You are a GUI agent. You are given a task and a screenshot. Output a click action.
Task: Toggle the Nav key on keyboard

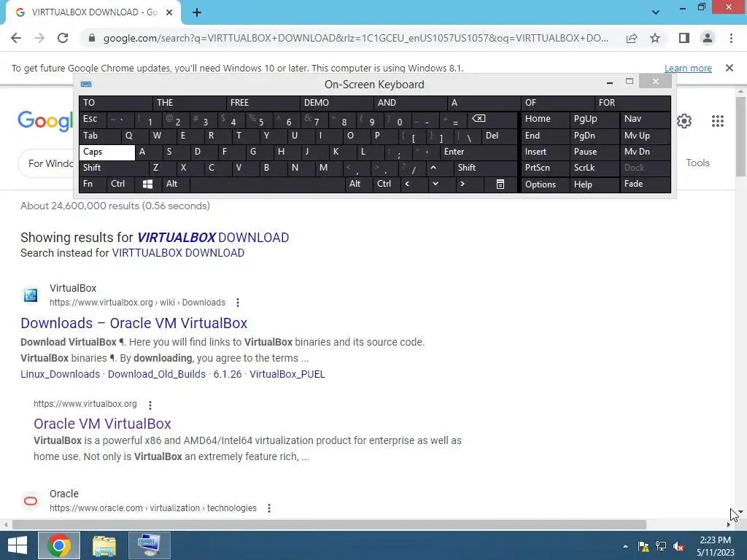click(x=646, y=119)
